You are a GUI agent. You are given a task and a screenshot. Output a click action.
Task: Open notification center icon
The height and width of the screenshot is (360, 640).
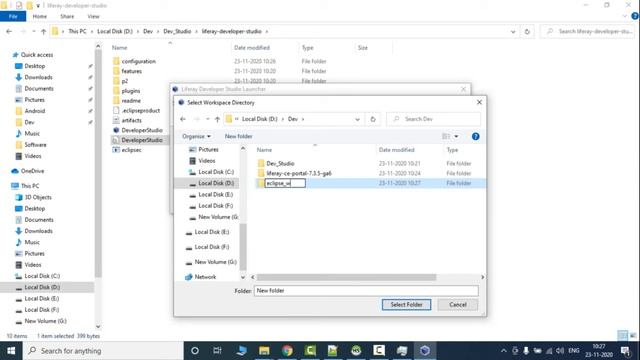click(x=625, y=351)
